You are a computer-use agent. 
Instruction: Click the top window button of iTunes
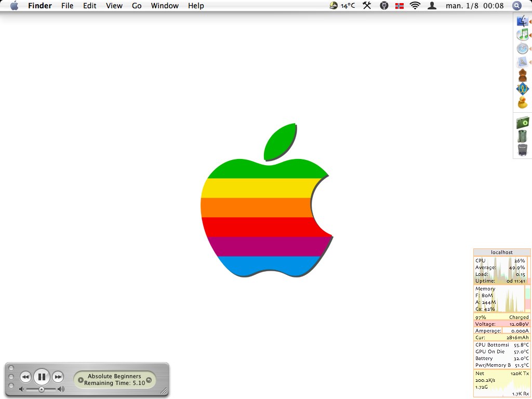(11, 368)
